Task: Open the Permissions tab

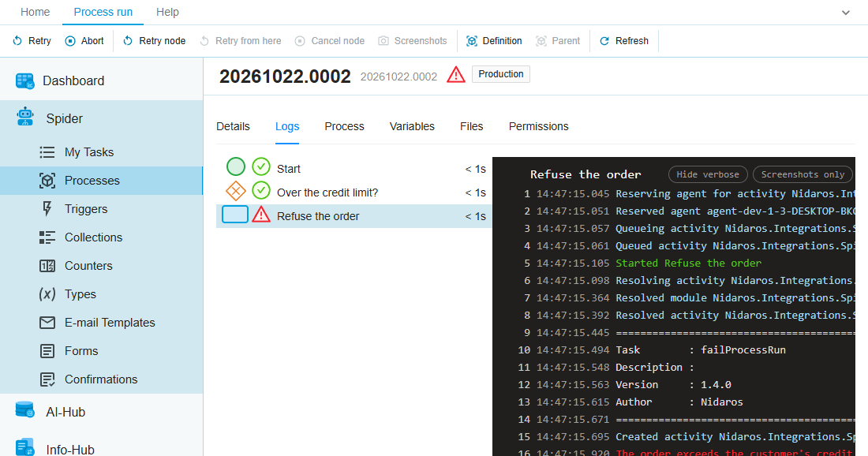Action: pos(538,126)
